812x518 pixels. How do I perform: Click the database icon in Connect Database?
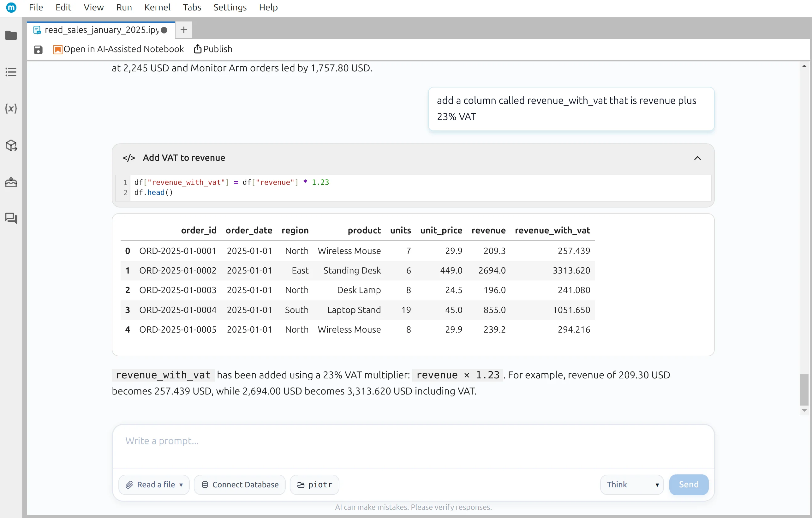pos(205,485)
